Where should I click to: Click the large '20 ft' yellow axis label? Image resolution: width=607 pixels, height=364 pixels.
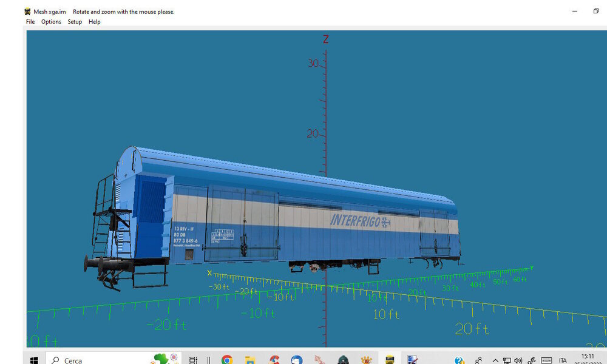[x=472, y=329]
